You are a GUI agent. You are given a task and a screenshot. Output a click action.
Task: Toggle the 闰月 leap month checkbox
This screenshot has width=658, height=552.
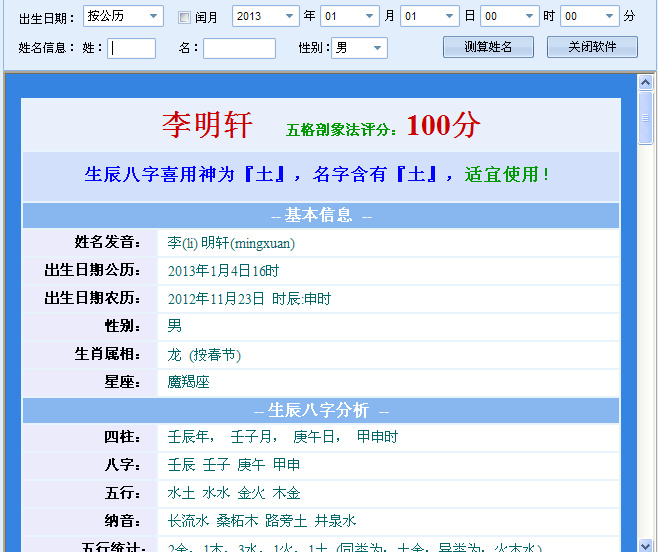[x=184, y=17]
